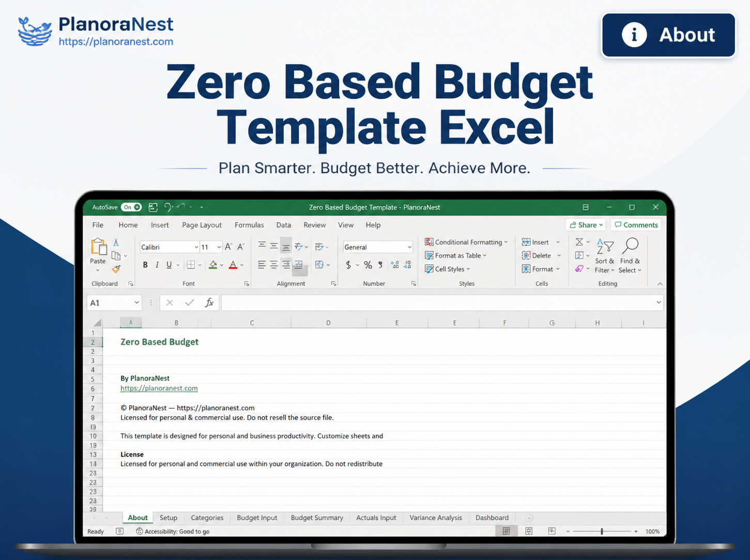Toggle Bold formatting
750x560 pixels.
pos(145,265)
